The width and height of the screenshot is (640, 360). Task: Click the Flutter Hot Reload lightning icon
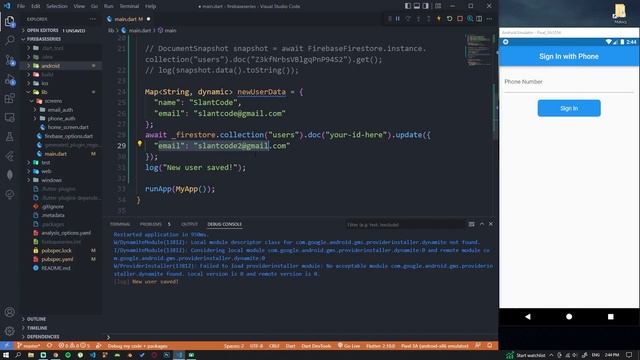click(x=439, y=19)
